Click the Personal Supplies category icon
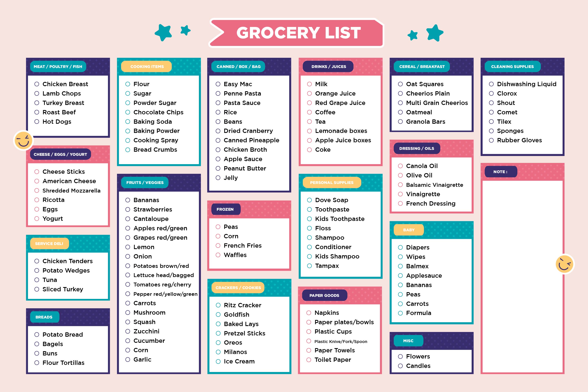588x392 pixels. coord(331,183)
